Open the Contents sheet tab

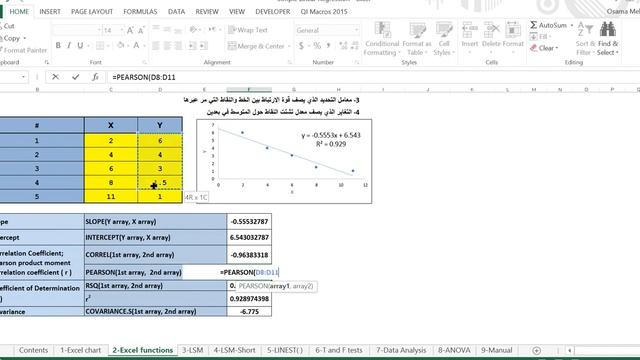33,350
